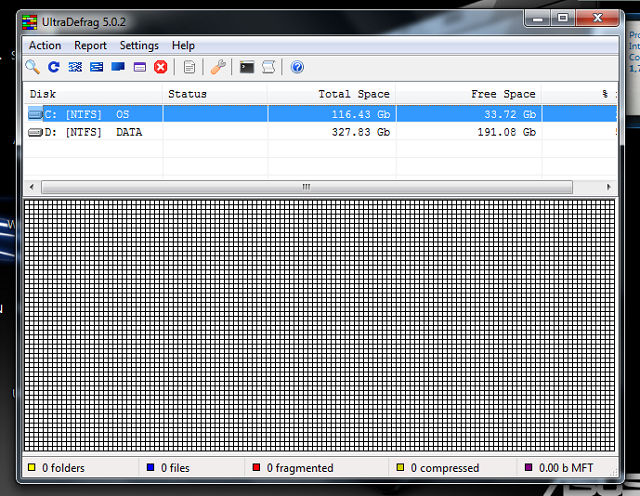Select the C: [NTFS] OS row
This screenshot has height=496, width=640.
click(320, 114)
